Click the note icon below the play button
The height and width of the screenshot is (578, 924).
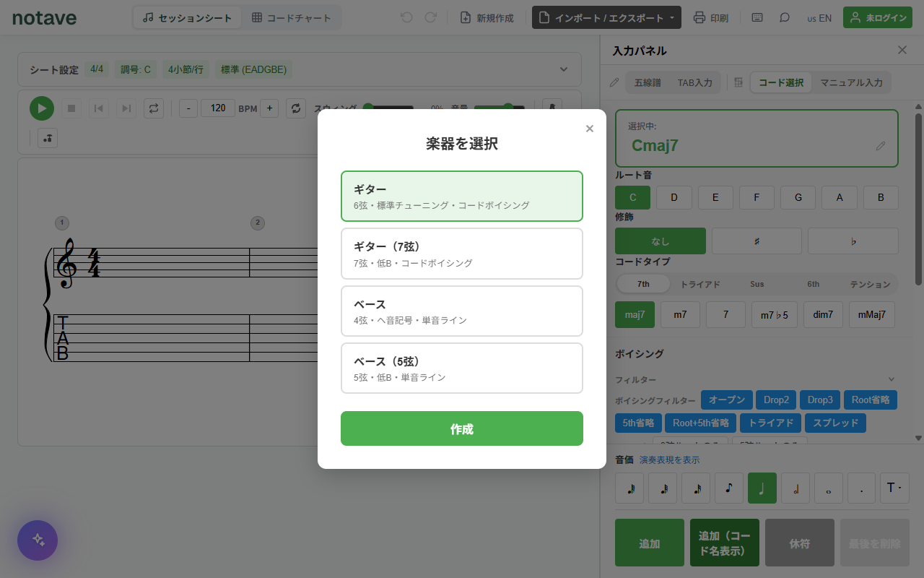48,138
